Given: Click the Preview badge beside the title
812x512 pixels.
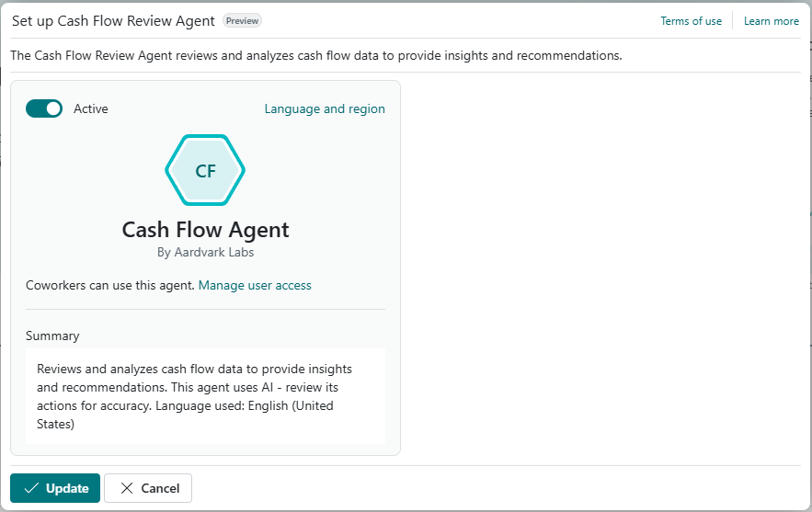Looking at the screenshot, I should [x=242, y=20].
